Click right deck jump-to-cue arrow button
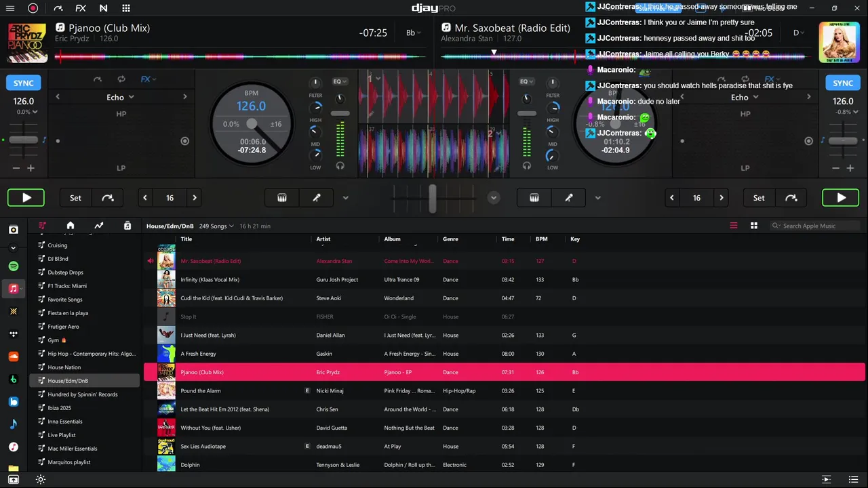868x488 pixels. [x=791, y=198]
